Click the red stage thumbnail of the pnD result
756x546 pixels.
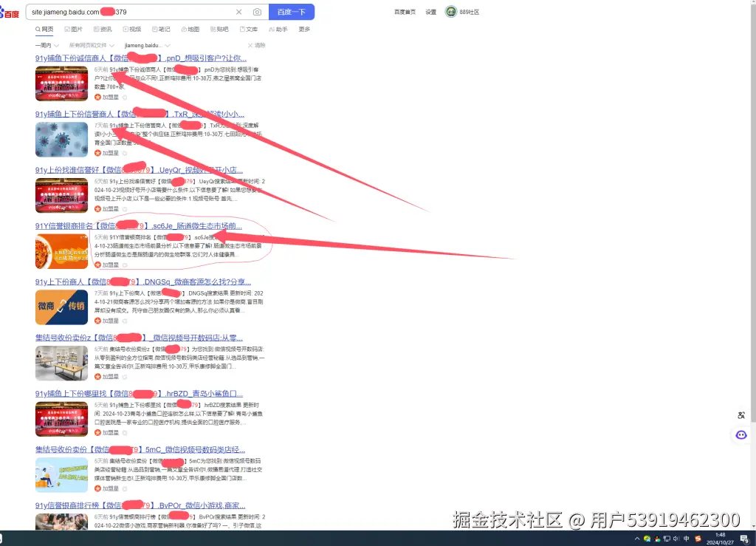coord(62,83)
